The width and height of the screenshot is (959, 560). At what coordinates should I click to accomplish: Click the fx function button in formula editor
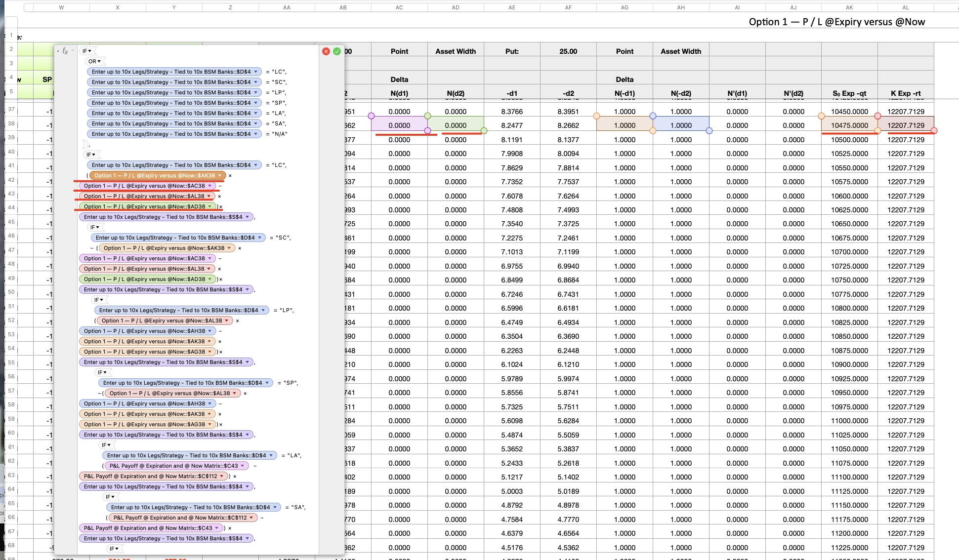(x=65, y=51)
